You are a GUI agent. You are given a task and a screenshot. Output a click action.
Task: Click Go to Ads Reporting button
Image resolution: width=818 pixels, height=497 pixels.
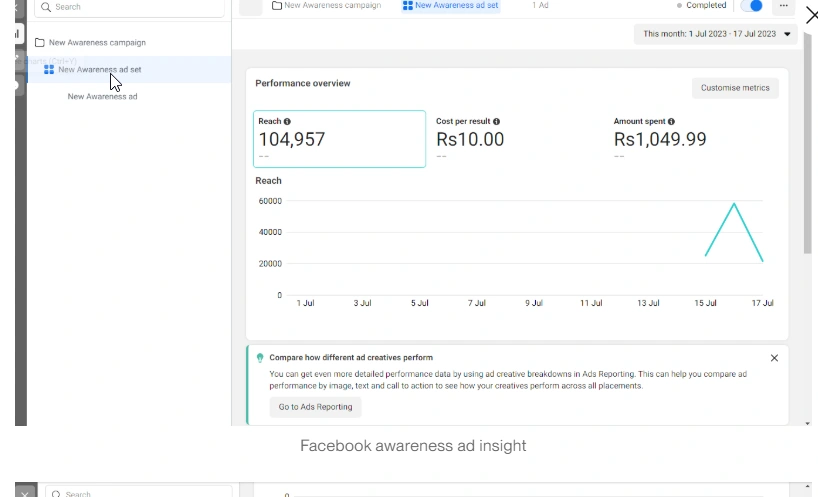[315, 407]
